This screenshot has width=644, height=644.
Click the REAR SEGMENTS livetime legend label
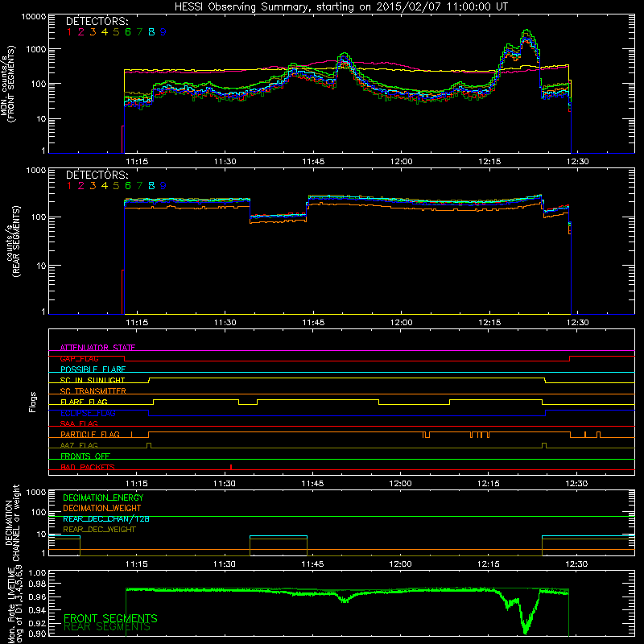pyautogui.click(x=107, y=627)
